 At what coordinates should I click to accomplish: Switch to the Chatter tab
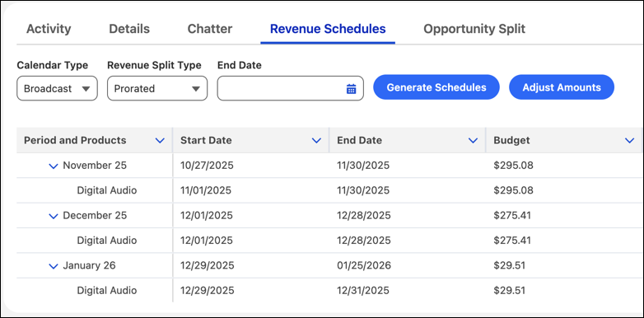(210, 29)
